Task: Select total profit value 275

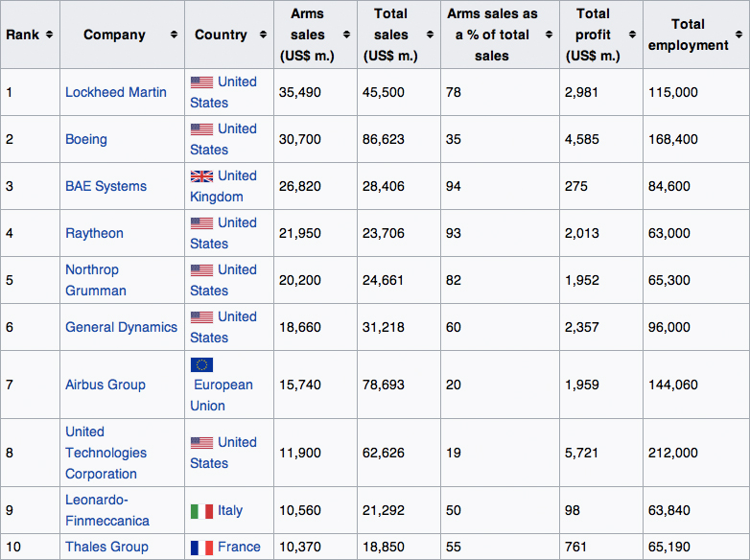Action: [x=575, y=186]
